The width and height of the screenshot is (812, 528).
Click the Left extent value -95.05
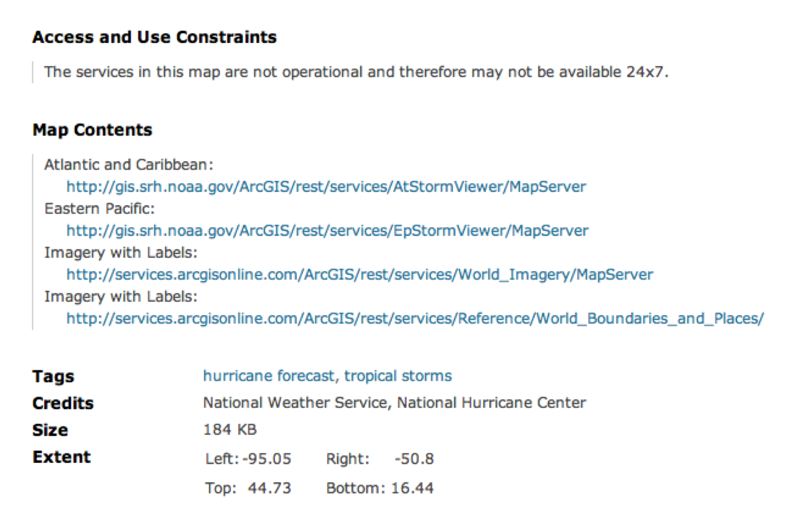(267, 459)
